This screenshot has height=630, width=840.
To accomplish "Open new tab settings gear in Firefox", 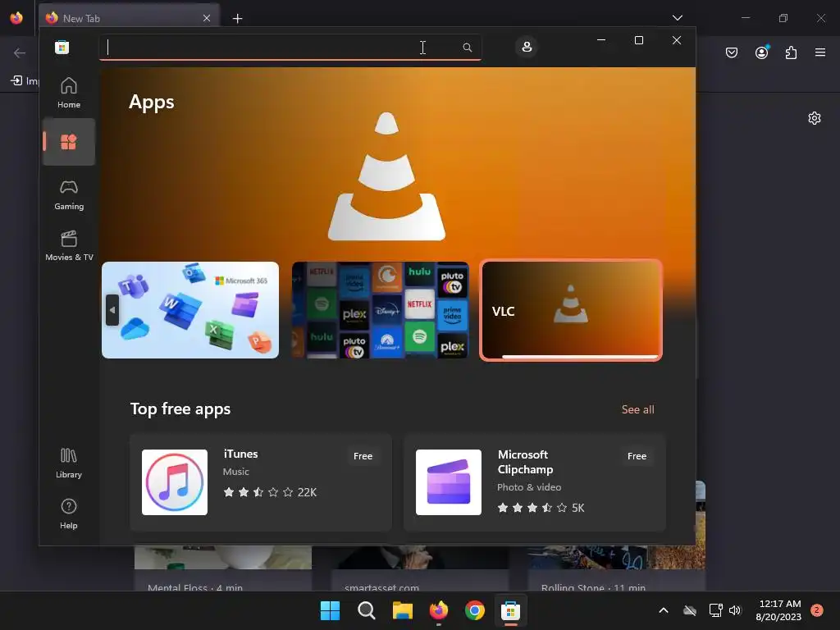I will 815,118.
